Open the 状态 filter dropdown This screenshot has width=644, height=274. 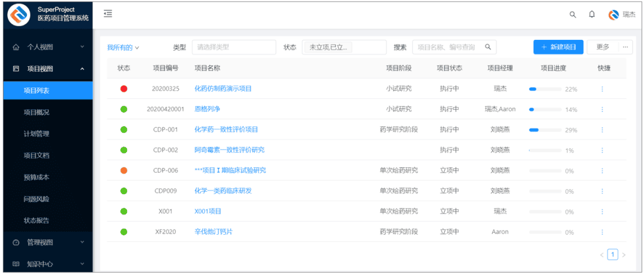(344, 47)
